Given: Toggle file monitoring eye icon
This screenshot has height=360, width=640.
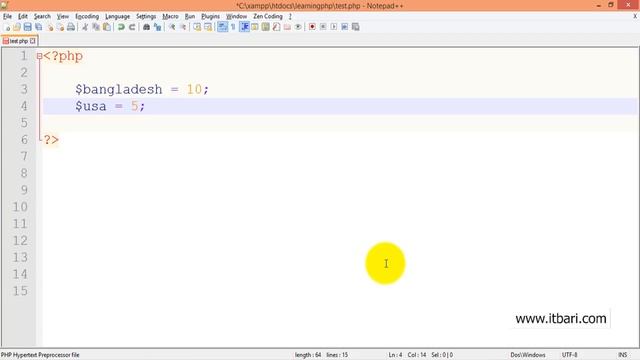Looking at the screenshot, I should click(x=298, y=27).
